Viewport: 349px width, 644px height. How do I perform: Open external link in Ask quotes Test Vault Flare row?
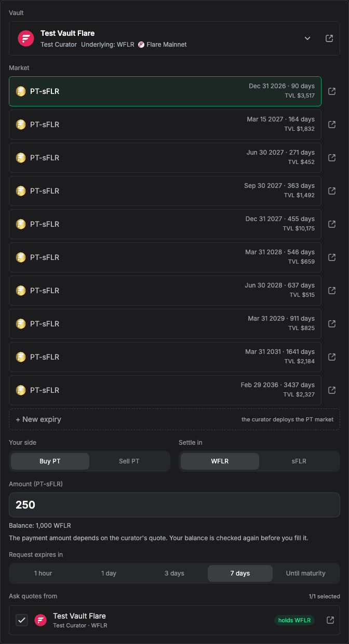[x=330, y=620]
